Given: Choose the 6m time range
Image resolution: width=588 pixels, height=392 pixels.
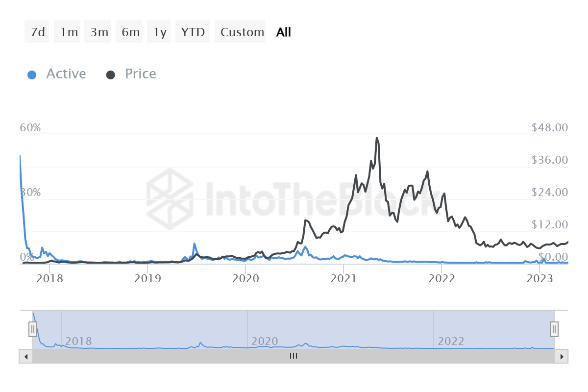Looking at the screenshot, I should click(x=130, y=32).
